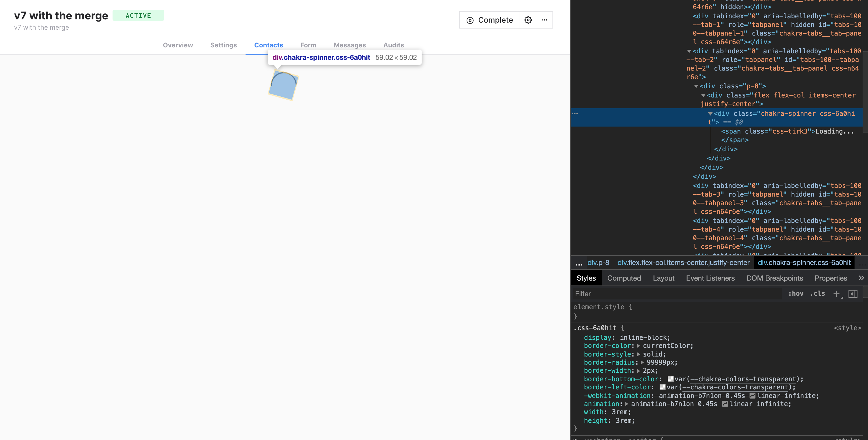This screenshot has height=440, width=868.
Task: Open the Form tab
Action: 308,45
